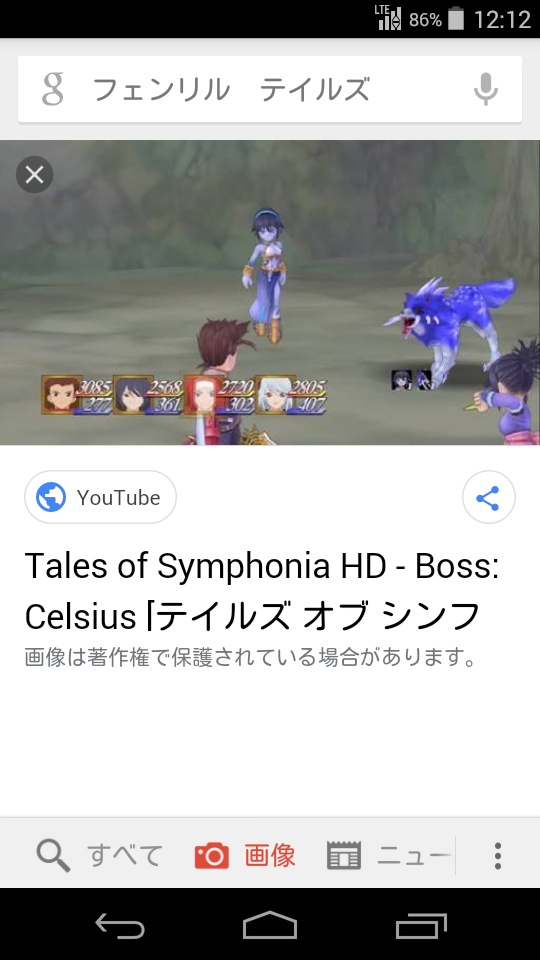540x960 pixels.
Task: Tap the newspaper news icon
Action: point(343,856)
